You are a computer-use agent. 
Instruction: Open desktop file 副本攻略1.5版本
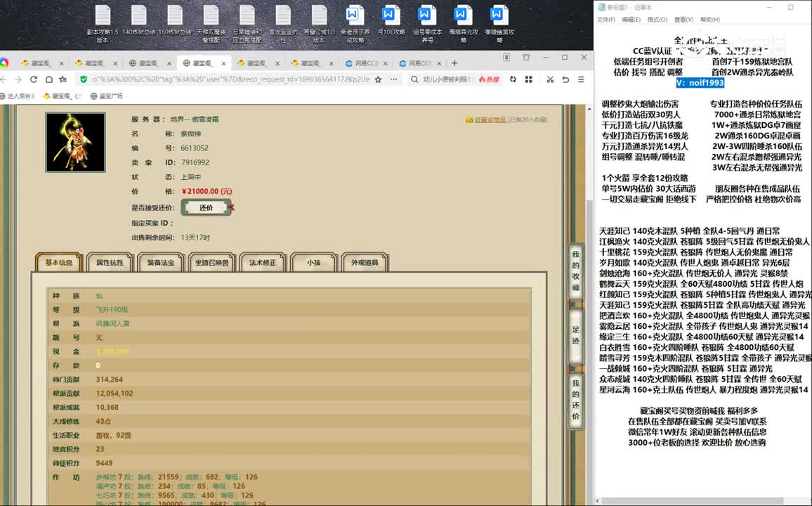[103, 24]
